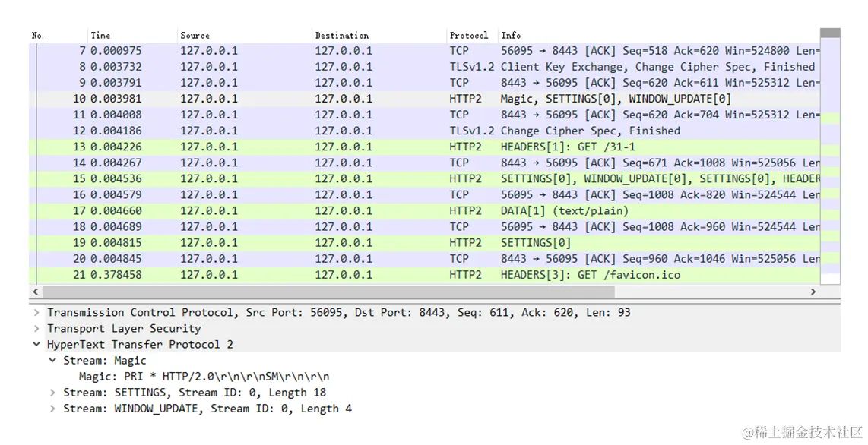868x445 pixels.
Task: Expand Stream: WINDOW_UPDATE, Stream ID: 0
Action: [x=52, y=409]
